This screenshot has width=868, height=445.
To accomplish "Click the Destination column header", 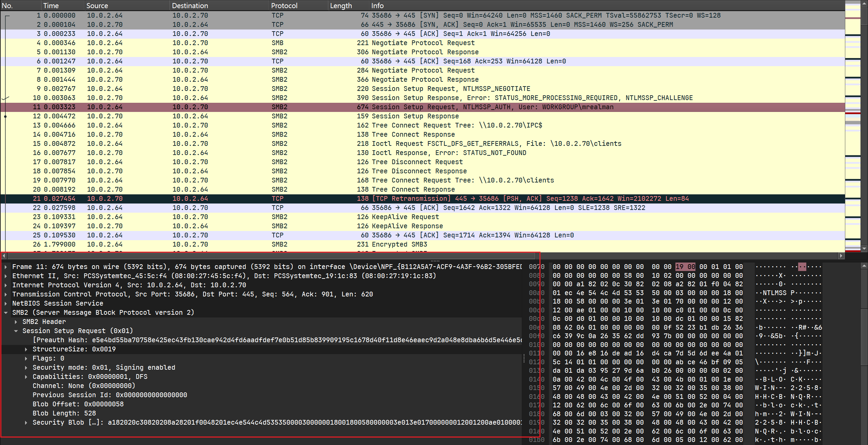I will [190, 5].
